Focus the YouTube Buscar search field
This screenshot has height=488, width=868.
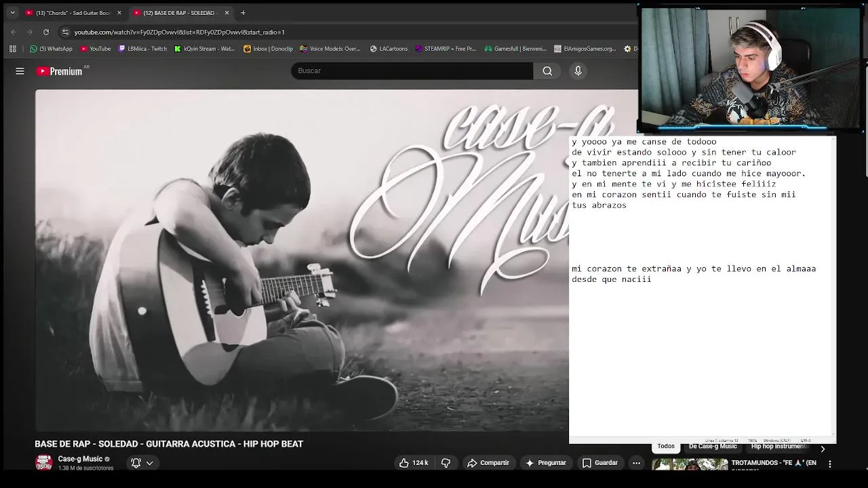click(412, 71)
